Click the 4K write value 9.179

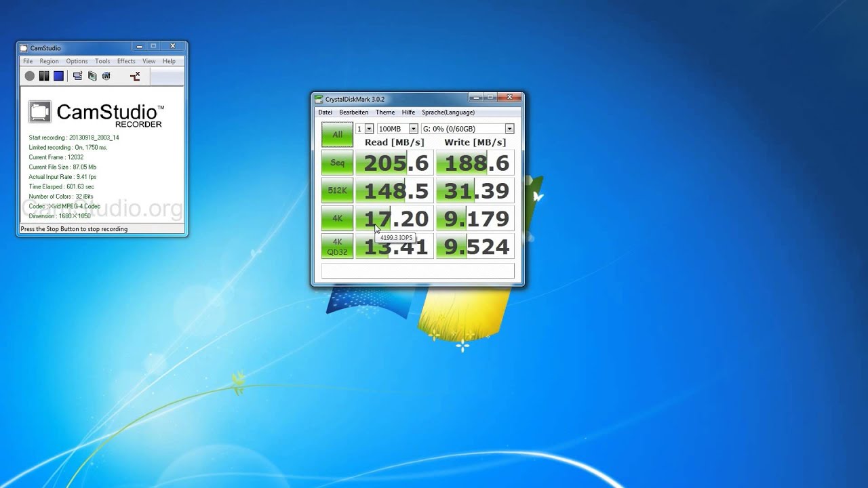coord(475,218)
